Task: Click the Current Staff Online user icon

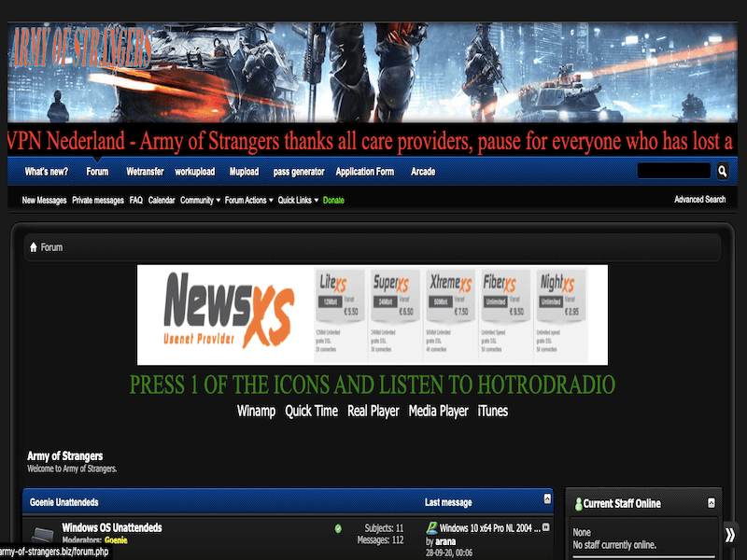Action: [x=578, y=504]
